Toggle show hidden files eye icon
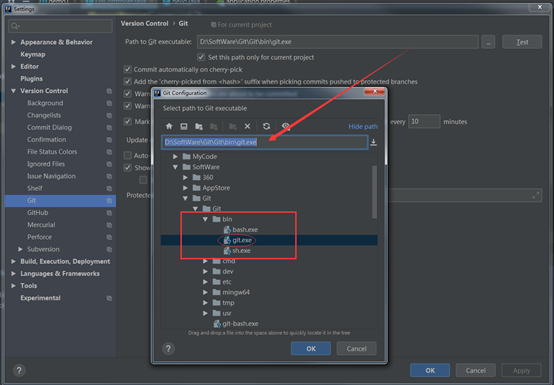 [x=286, y=126]
